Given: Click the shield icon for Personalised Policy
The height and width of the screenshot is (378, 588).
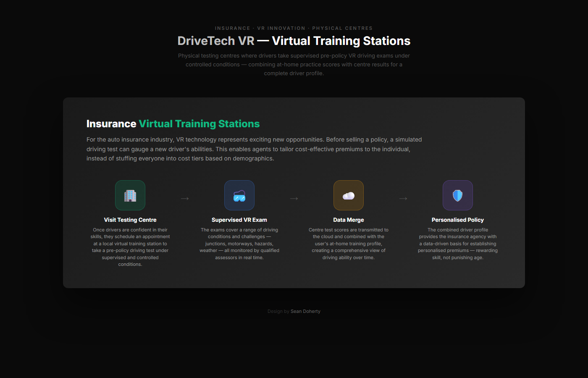Looking at the screenshot, I should point(458,195).
